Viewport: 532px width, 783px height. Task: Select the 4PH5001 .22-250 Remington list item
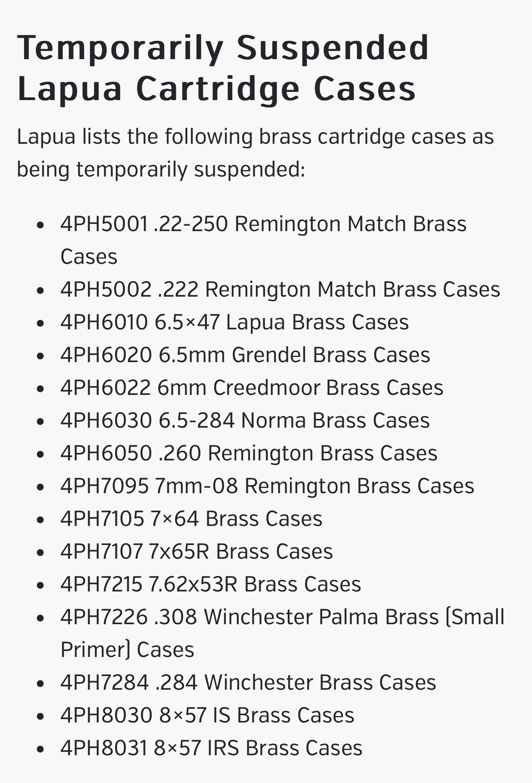point(263,240)
